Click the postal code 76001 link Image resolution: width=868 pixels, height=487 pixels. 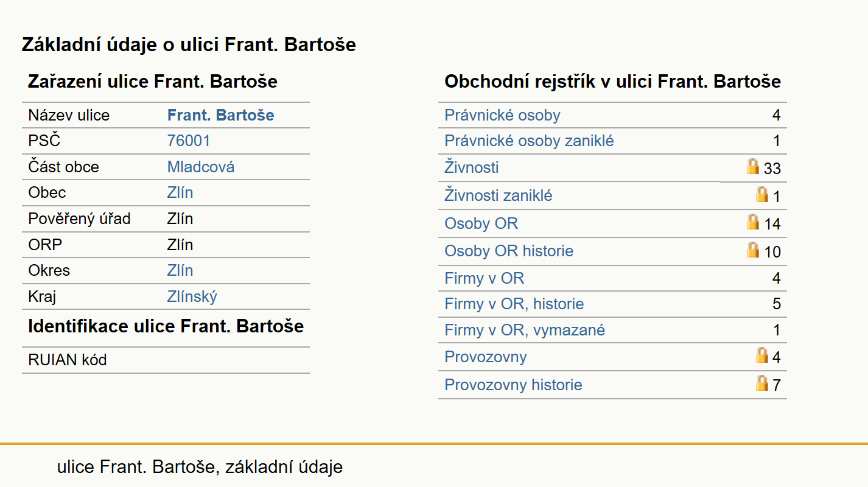point(189,141)
